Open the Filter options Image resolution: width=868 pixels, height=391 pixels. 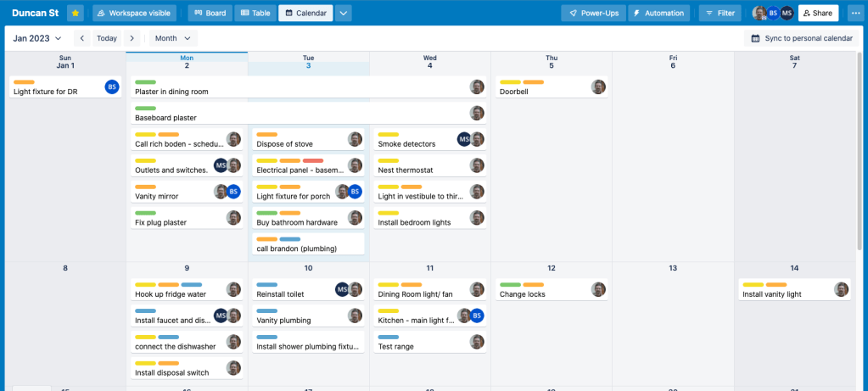pyautogui.click(x=718, y=13)
